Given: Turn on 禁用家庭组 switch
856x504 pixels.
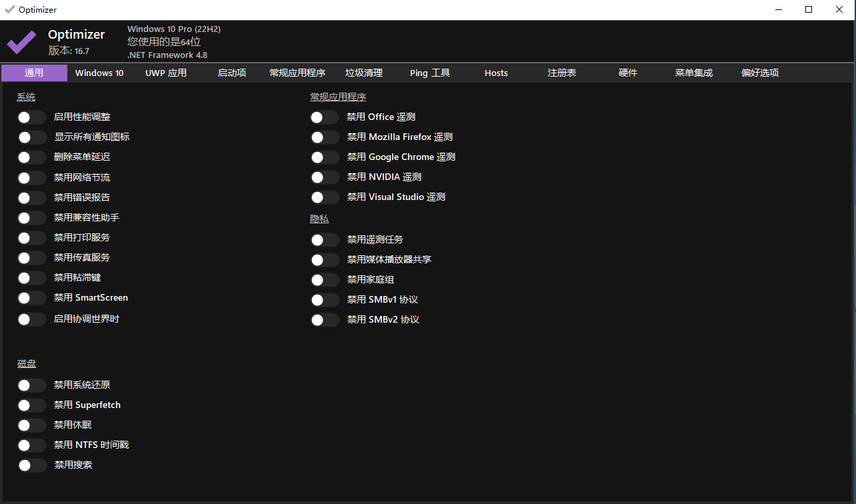Looking at the screenshot, I should (325, 280).
